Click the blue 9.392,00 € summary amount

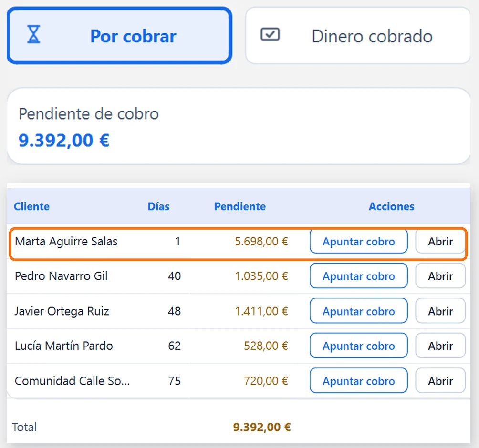tap(64, 141)
